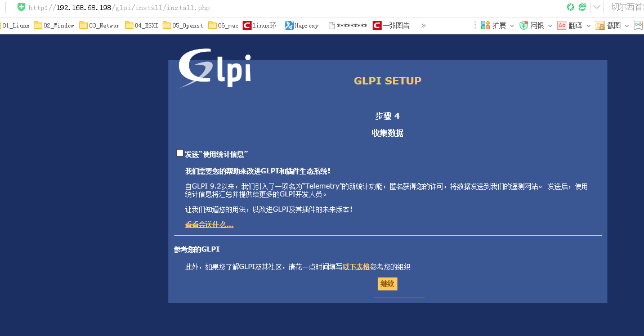Screen dimensions: 644x336
Task: Open the 06_mac bookmark folder
Action: pyautogui.click(x=223, y=25)
